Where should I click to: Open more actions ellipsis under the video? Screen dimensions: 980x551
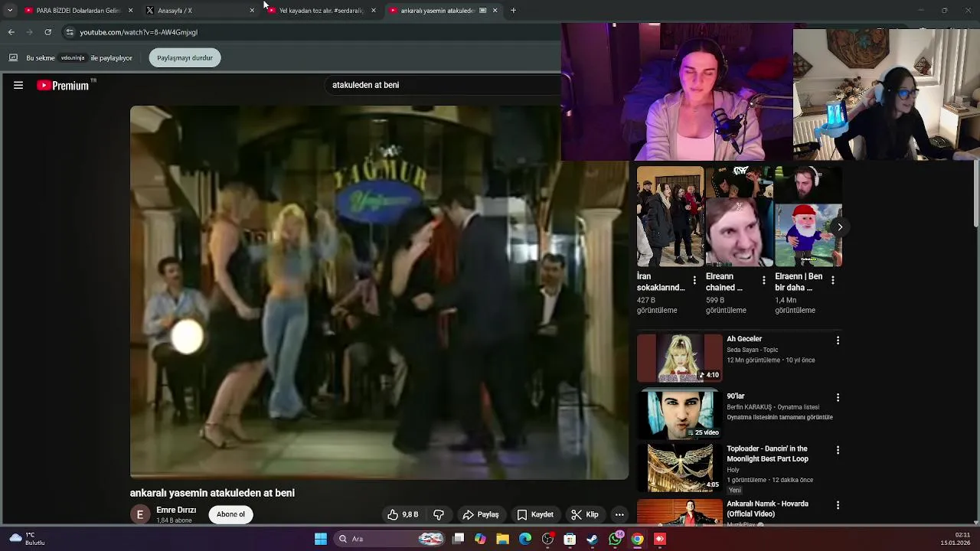coord(619,514)
